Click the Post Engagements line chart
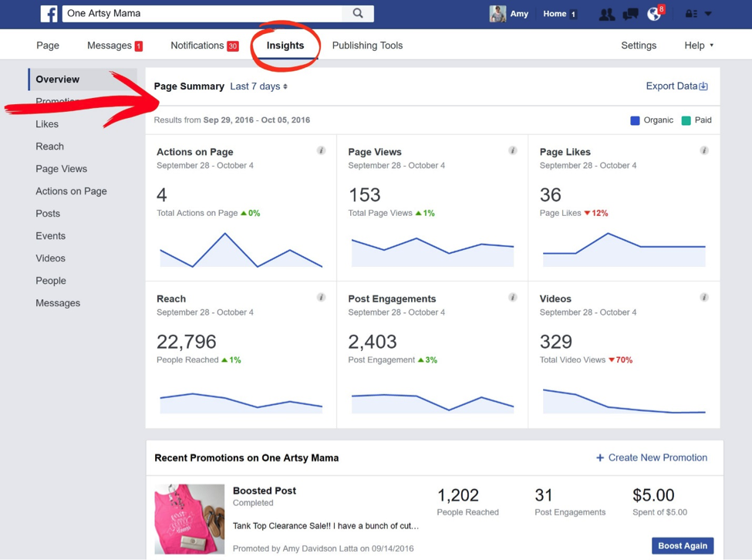Screen dimensions: 752x560 pos(433,403)
